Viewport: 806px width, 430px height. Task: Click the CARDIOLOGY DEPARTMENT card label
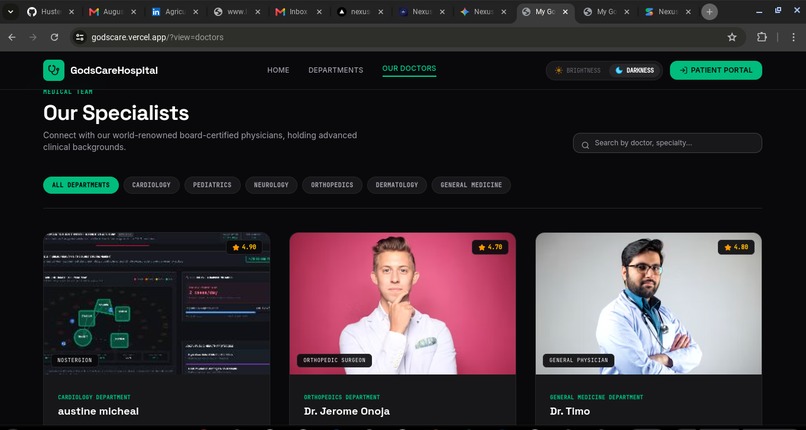94,397
